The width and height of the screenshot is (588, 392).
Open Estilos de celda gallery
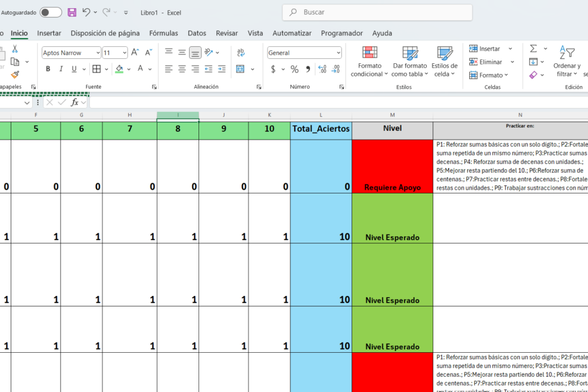tap(444, 62)
